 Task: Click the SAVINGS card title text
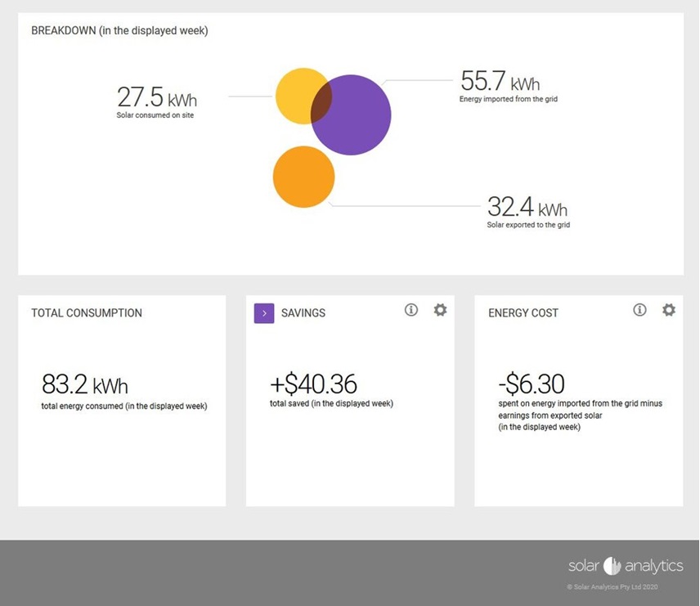(x=303, y=313)
